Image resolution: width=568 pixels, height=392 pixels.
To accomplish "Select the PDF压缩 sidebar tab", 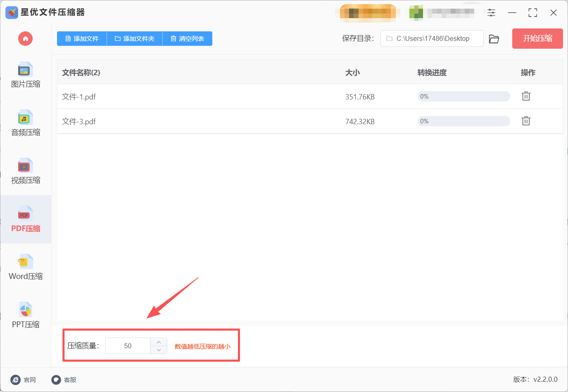I will click(26, 219).
